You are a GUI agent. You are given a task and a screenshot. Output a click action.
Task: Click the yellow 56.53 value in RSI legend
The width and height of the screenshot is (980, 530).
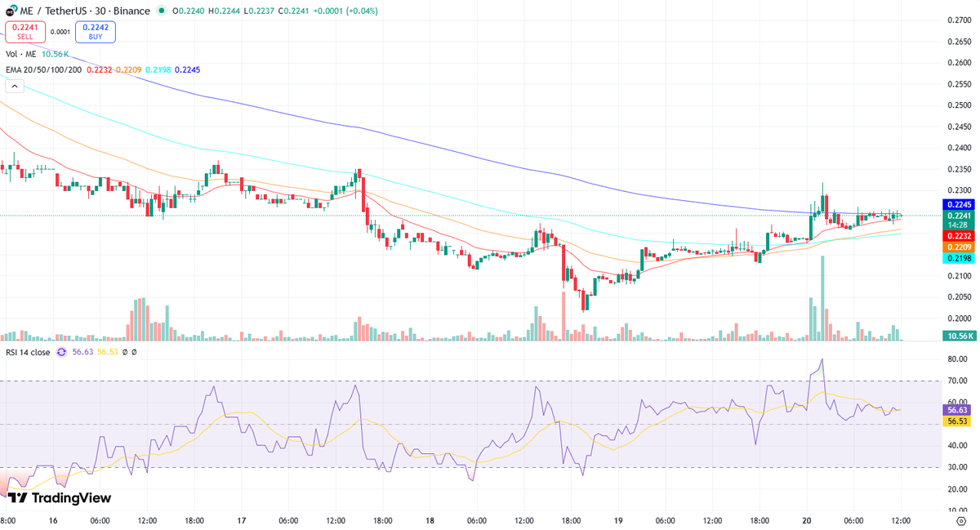[x=108, y=352]
